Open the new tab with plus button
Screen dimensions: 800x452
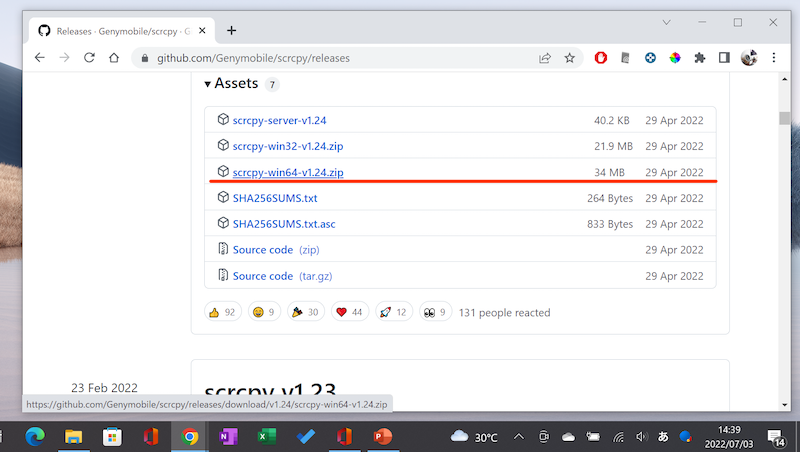click(x=232, y=30)
